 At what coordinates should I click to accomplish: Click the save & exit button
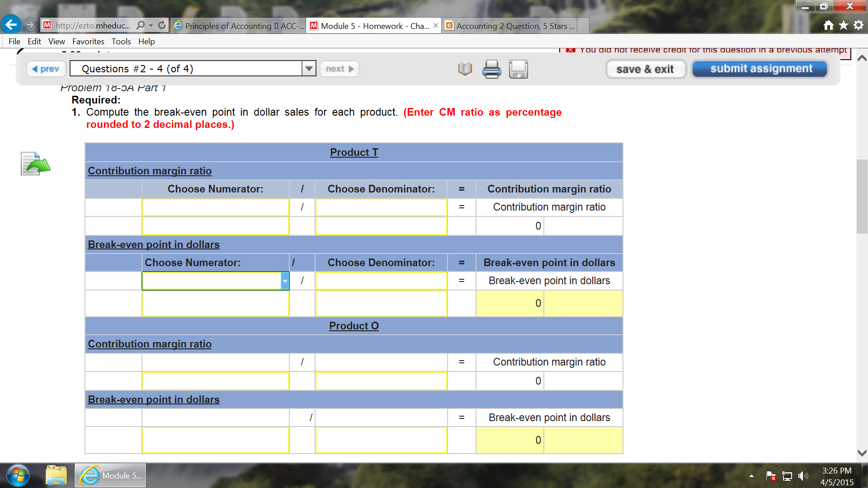[646, 69]
